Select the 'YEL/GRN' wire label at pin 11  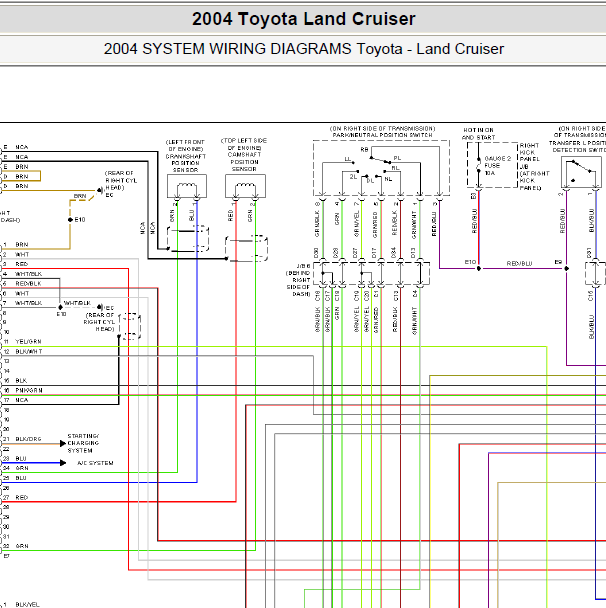pos(28,341)
